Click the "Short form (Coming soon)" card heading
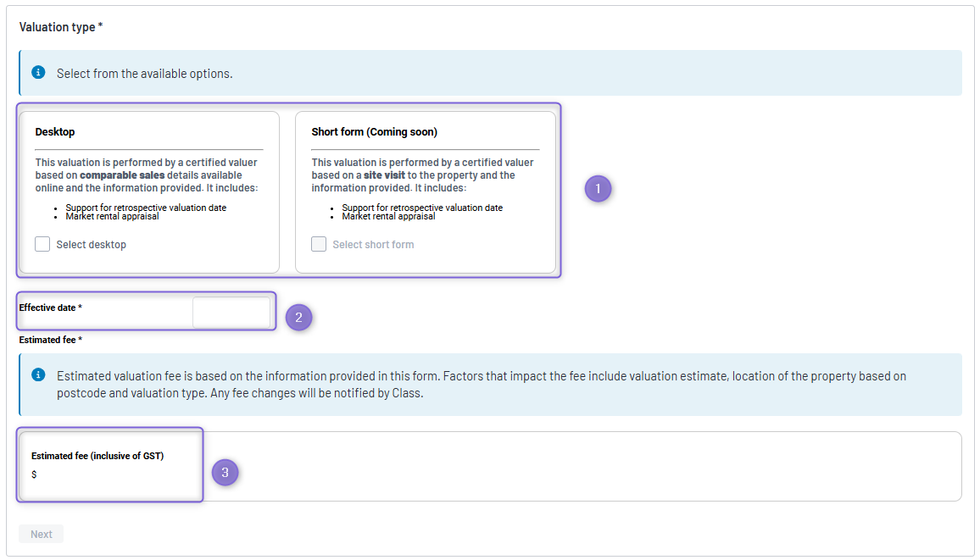This screenshot has width=980, height=560. 374,132
